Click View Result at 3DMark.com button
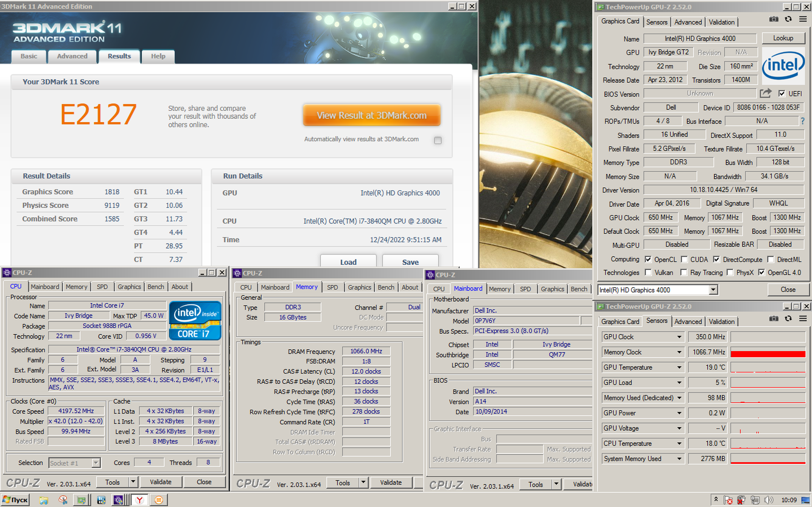This screenshot has height=507, width=812. coord(371,115)
